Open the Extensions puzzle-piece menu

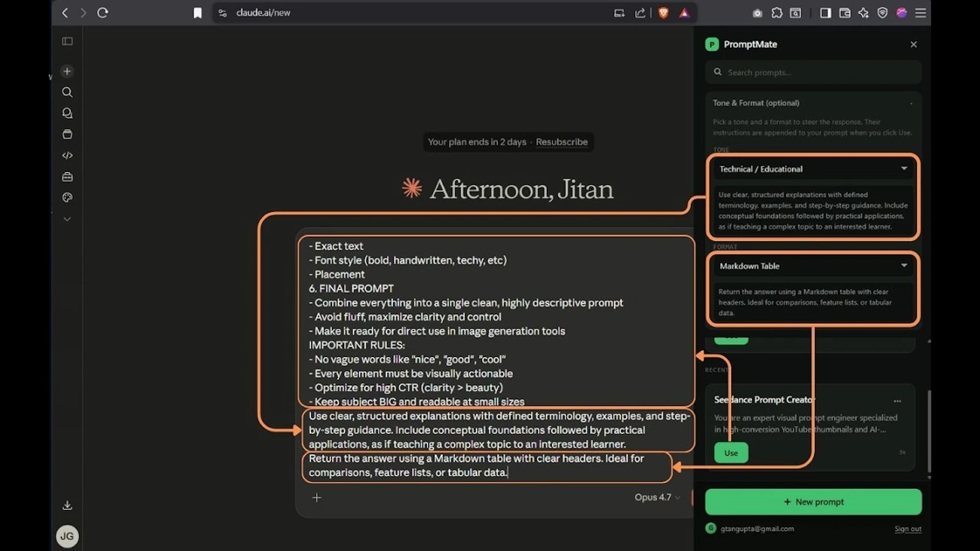777,13
